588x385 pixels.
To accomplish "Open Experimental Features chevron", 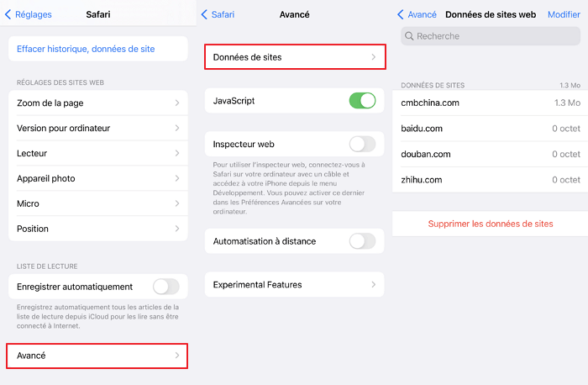I will 374,284.
